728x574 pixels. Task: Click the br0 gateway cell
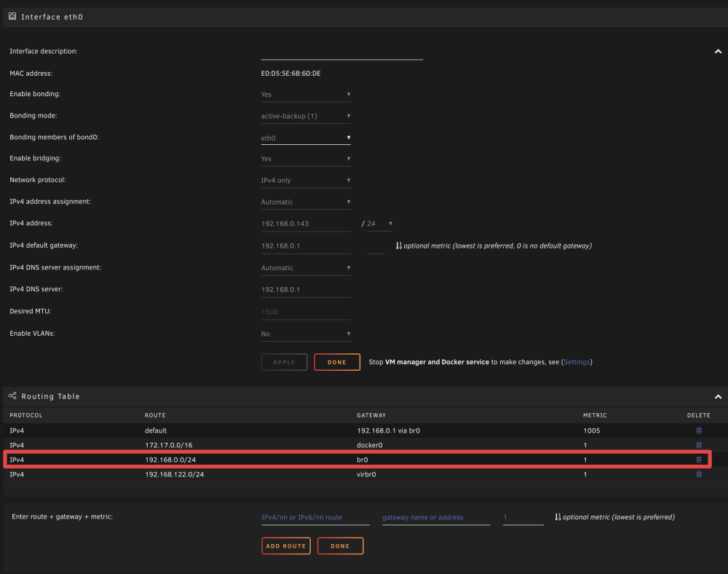[362, 460]
